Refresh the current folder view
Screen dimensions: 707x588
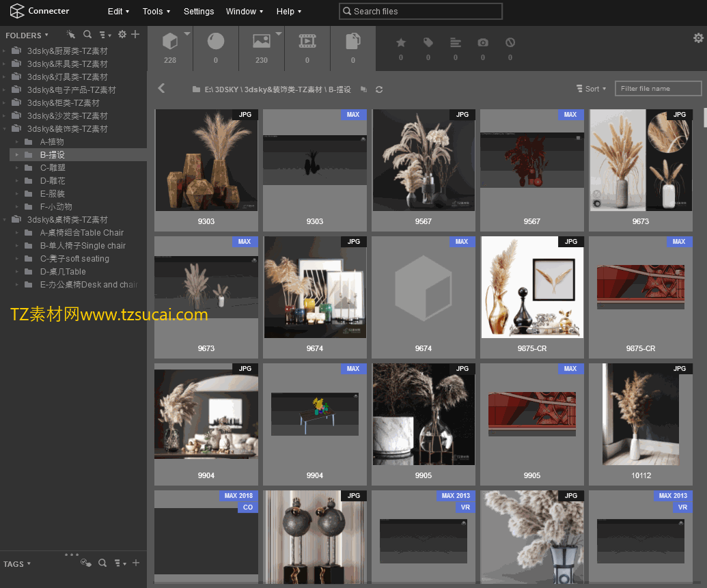379,89
